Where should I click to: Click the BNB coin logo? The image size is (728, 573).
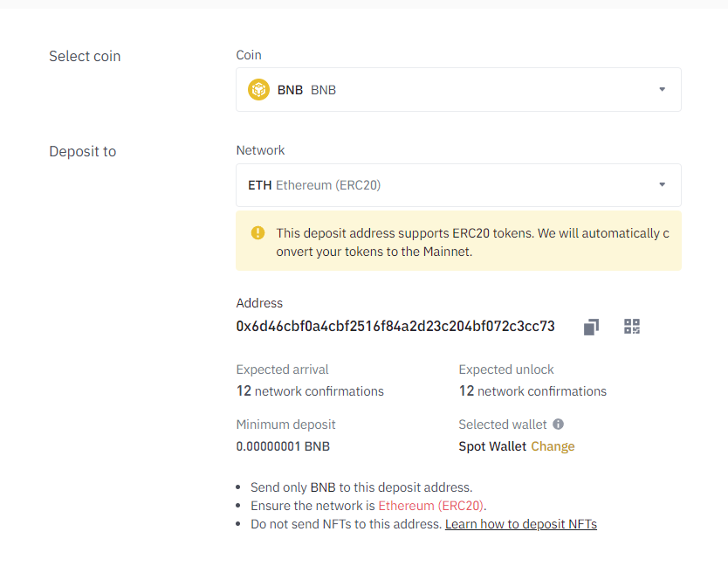[x=258, y=89]
